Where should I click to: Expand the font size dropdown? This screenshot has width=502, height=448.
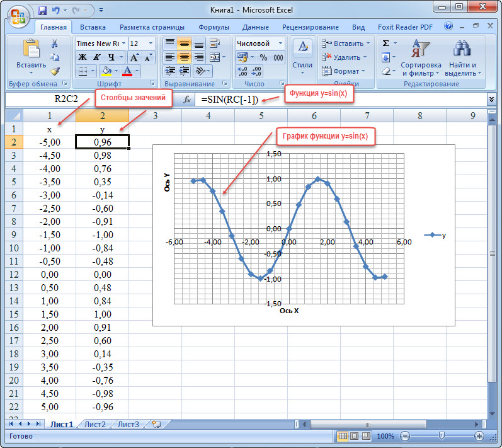[x=151, y=43]
